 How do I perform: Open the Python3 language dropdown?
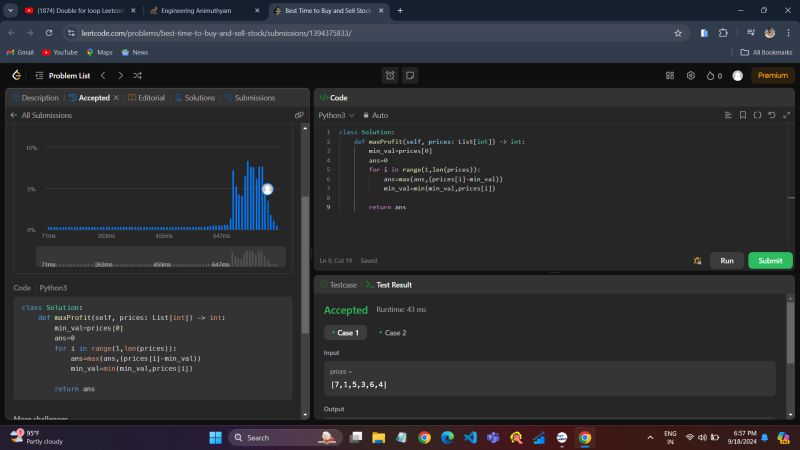(x=335, y=115)
